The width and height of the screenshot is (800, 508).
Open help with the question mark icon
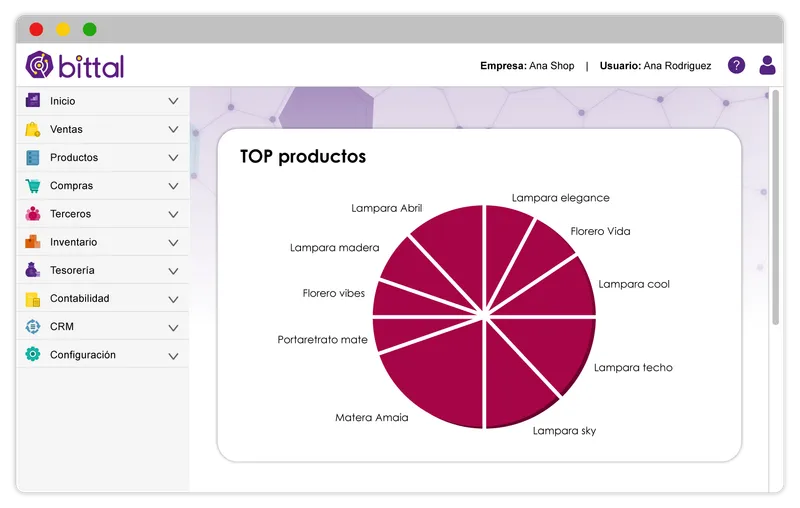click(736, 65)
